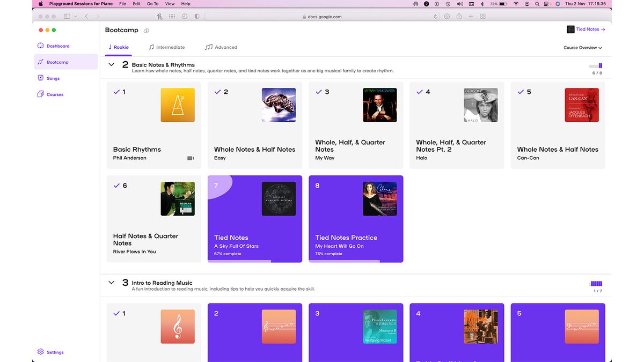Open the Course Overview dropdown

pyautogui.click(x=582, y=48)
